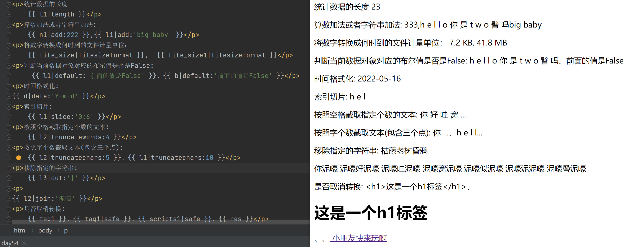This screenshot has width=644, height=247.
Task: Click the yellow lightbulb intention icon
Action: pos(18,158)
